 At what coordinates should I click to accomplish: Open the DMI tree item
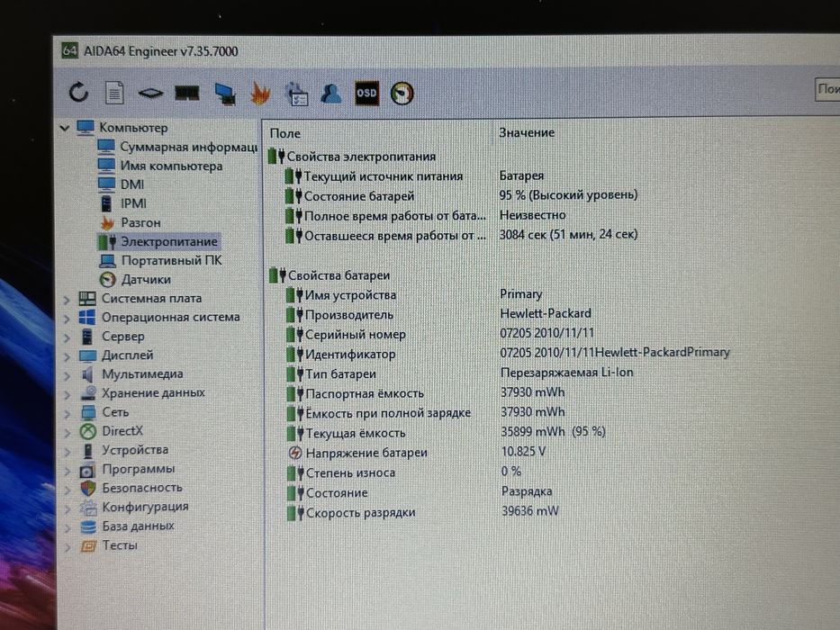122,184
